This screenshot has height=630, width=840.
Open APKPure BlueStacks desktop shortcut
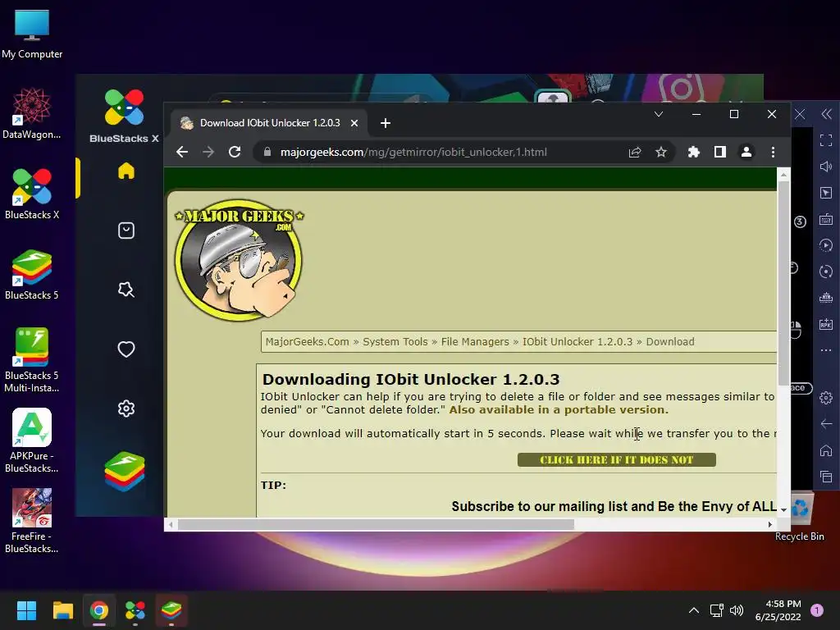[x=32, y=441]
